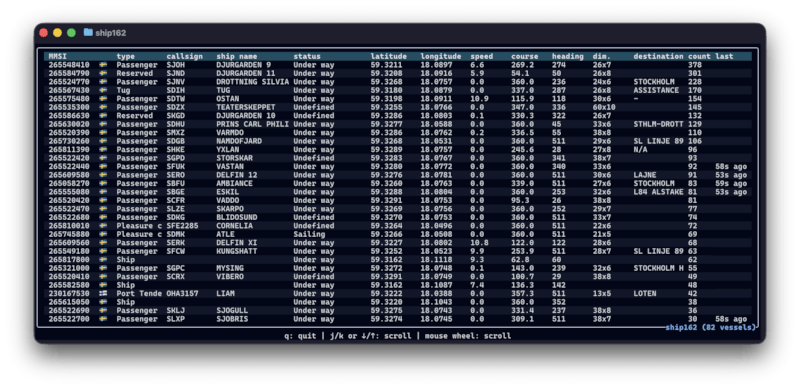Image resolution: width=800 pixels, height=389 pixels.
Task: Select the ASSISTANCE destination cell
Action: pos(656,90)
